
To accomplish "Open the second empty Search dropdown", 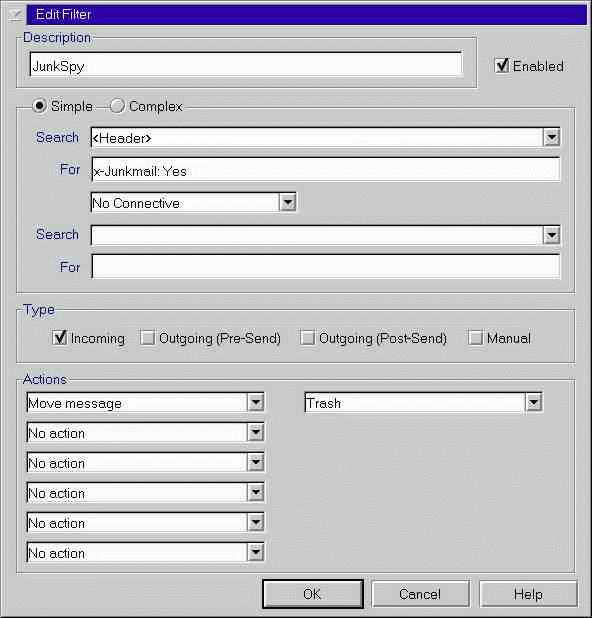I will (x=551, y=235).
